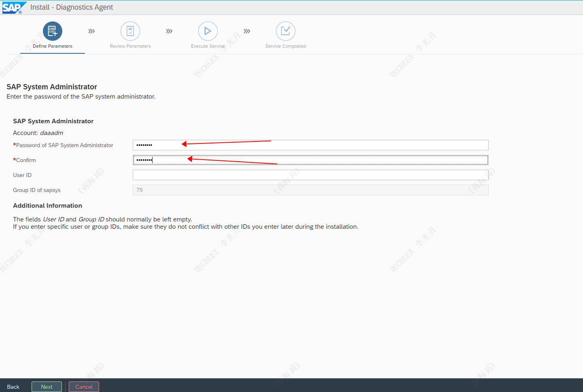Click the Group ID of sapsys field
Image resolution: width=583 pixels, height=392 pixels.
pyautogui.click(x=311, y=190)
